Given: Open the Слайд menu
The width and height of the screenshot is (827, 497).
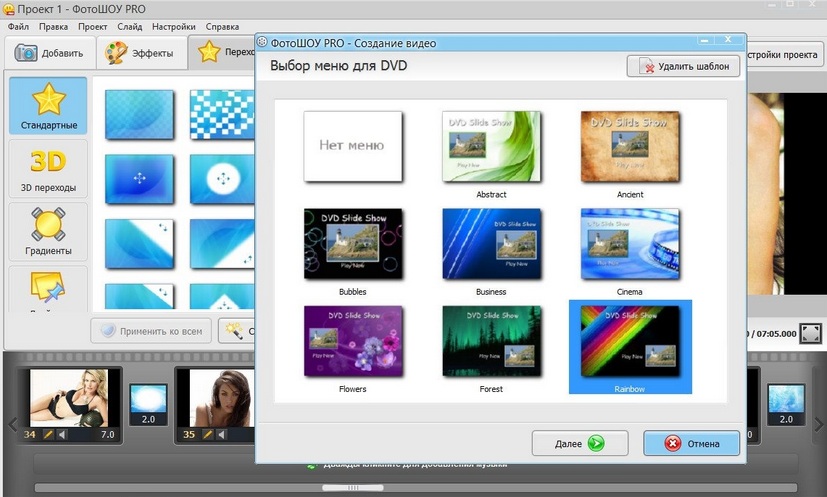Looking at the screenshot, I should tap(129, 27).
